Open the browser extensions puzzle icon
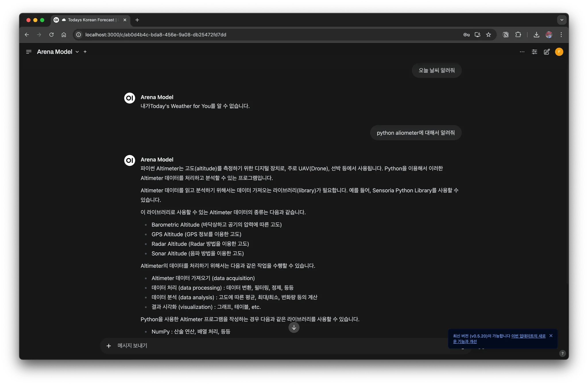The height and width of the screenshot is (385, 588). [518, 35]
